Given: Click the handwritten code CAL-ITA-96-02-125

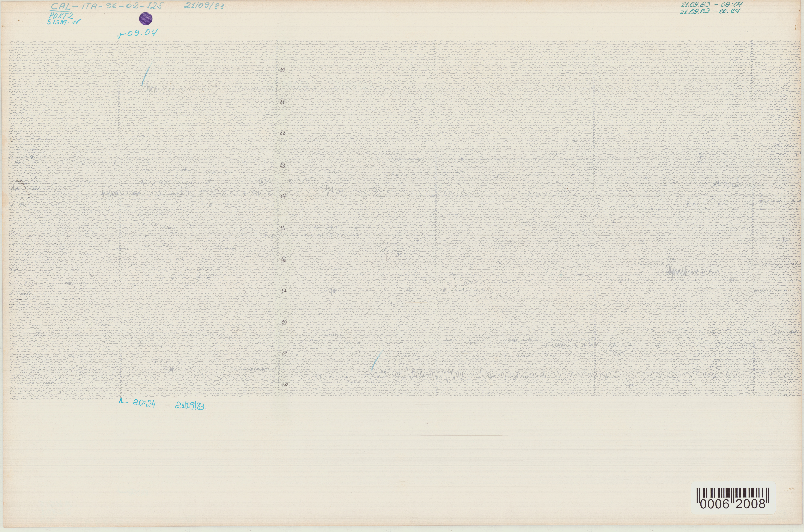Looking at the screenshot, I should point(107,6).
